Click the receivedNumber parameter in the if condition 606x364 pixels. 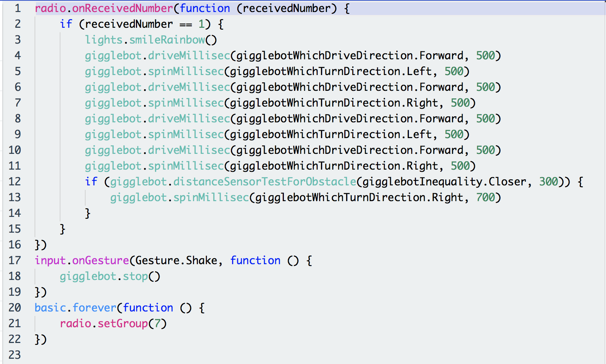[x=129, y=24]
